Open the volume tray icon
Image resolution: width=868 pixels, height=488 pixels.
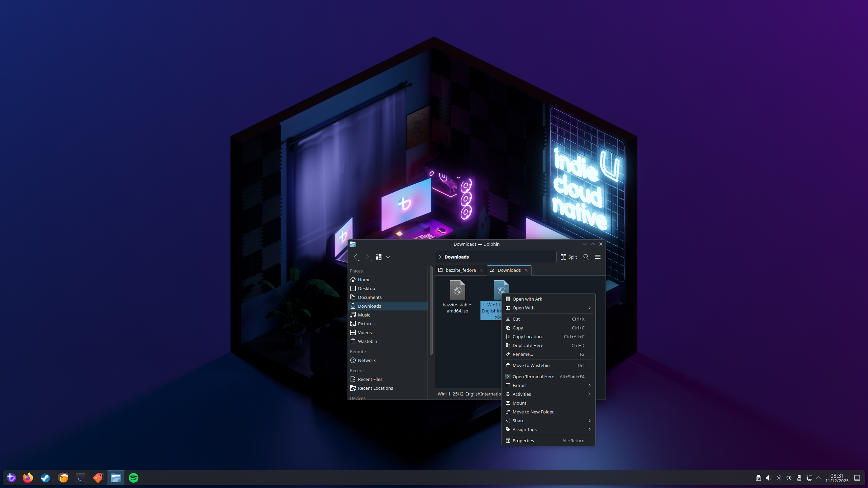(768, 478)
